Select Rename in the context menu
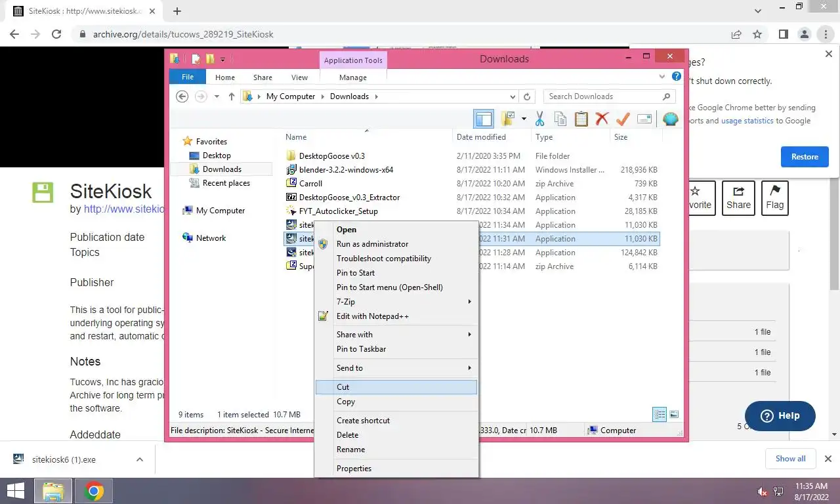The image size is (840, 504). click(x=396, y=450)
